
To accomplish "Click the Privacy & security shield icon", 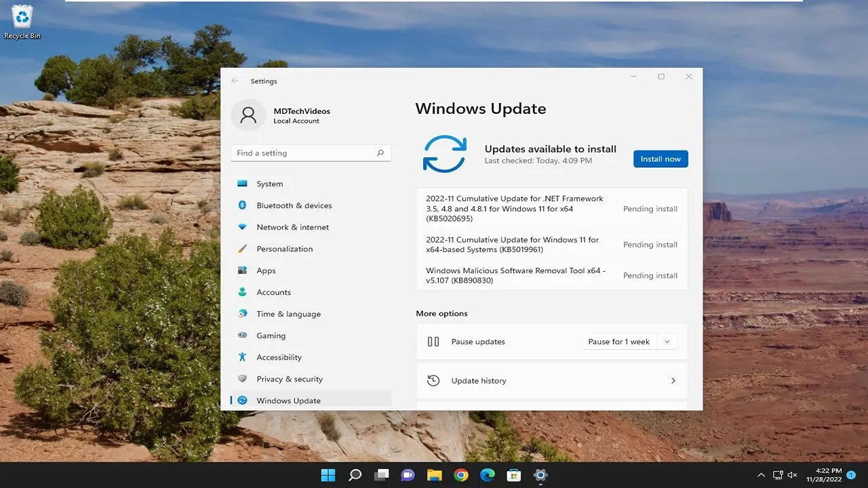I will [242, 379].
